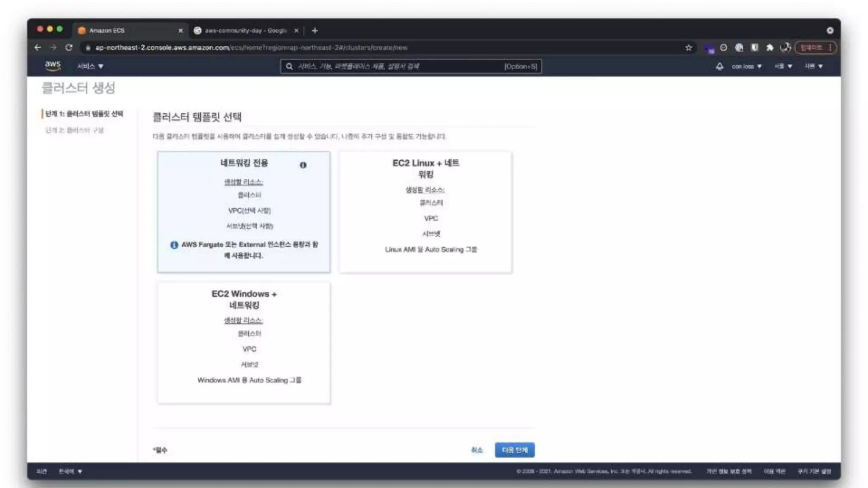
Task: Select the 네트워킹 전용 cluster template
Action: tap(243, 212)
